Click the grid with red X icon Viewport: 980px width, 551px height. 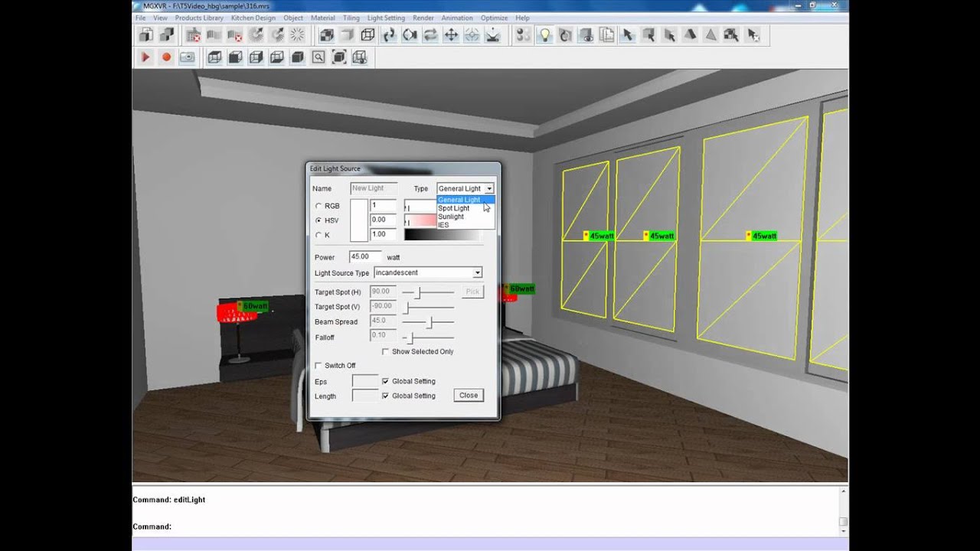(193, 34)
